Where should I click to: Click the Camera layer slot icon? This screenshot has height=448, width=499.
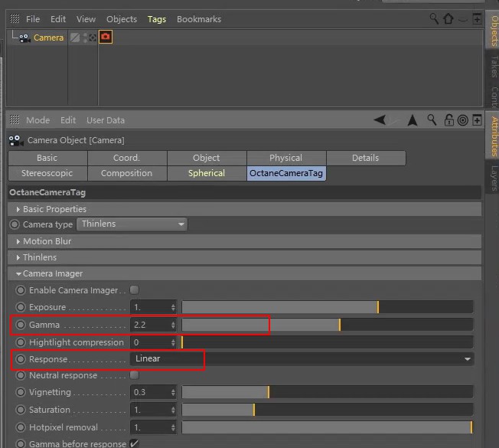point(75,38)
